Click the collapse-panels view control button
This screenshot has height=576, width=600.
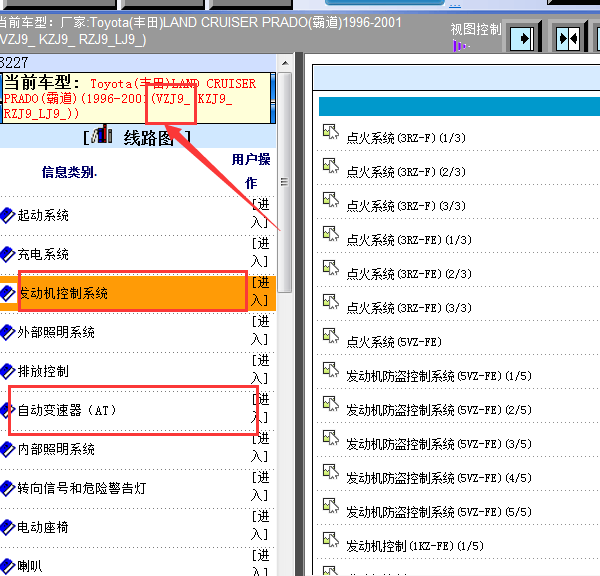[569, 38]
